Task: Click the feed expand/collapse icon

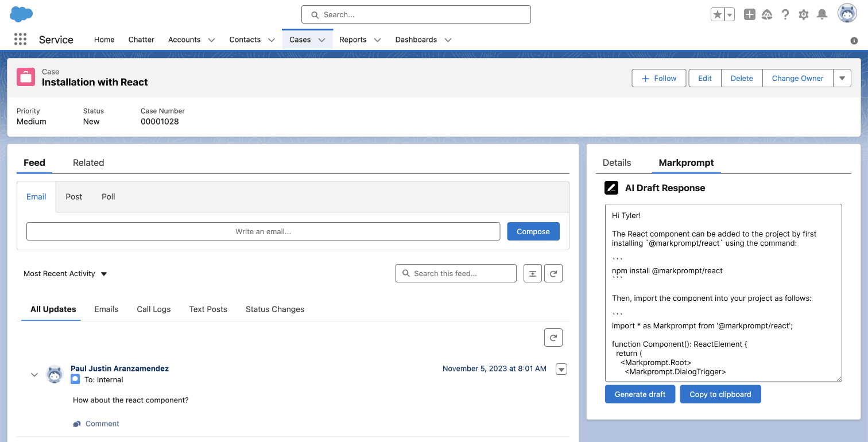Action: (533, 274)
